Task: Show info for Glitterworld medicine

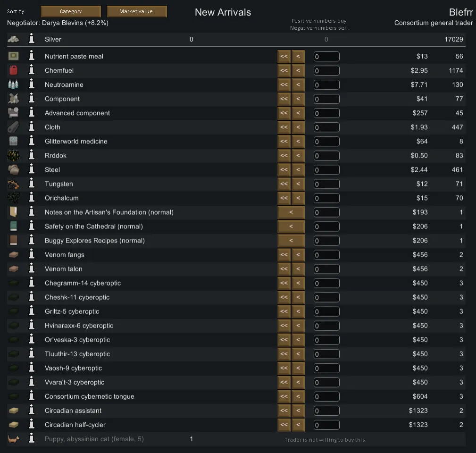Action: pos(32,141)
